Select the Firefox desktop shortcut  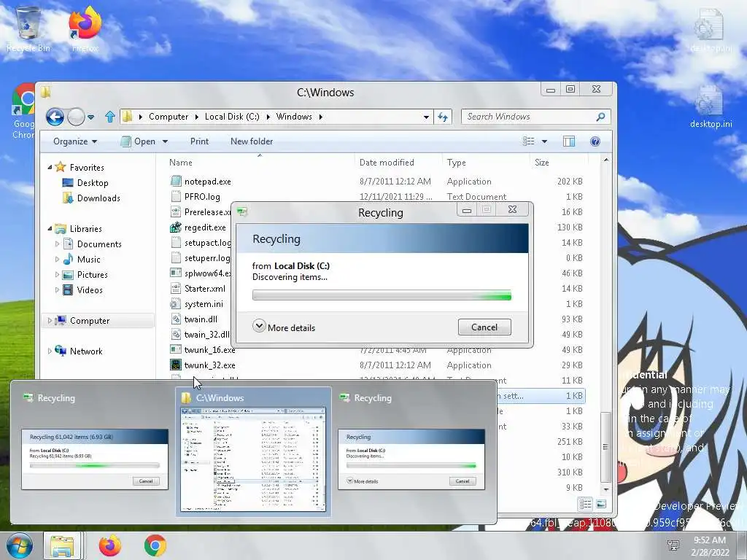point(85,29)
